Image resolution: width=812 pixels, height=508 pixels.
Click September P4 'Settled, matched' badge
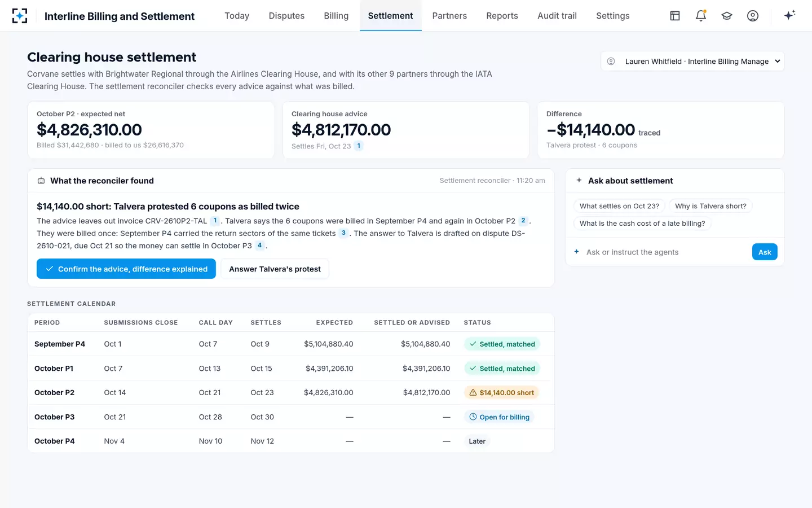point(502,344)
